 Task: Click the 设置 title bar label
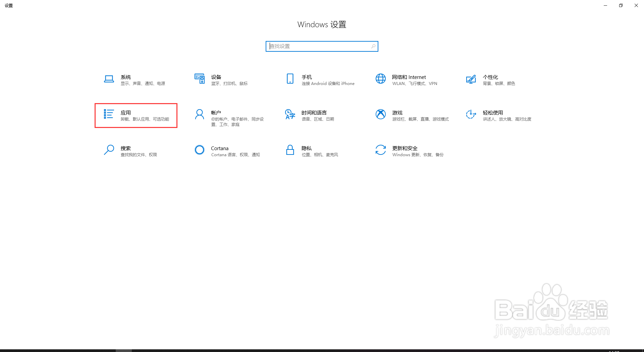[x=9, y=5]
